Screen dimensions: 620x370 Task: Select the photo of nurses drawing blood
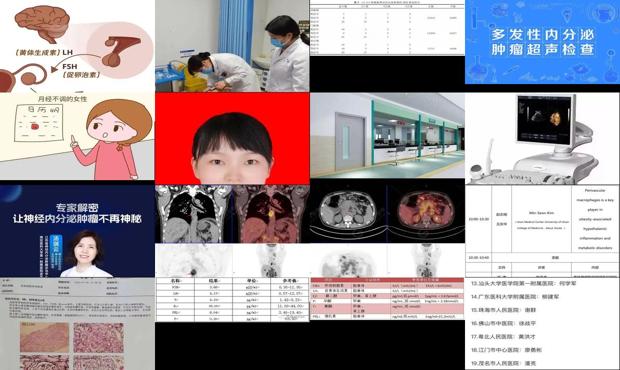click(232, 46)
